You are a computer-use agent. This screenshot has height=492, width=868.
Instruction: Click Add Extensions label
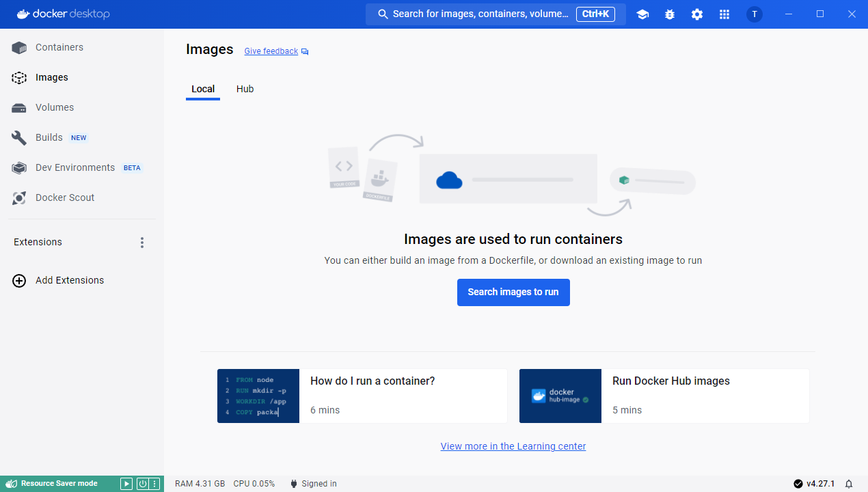(x=70, y=281)
